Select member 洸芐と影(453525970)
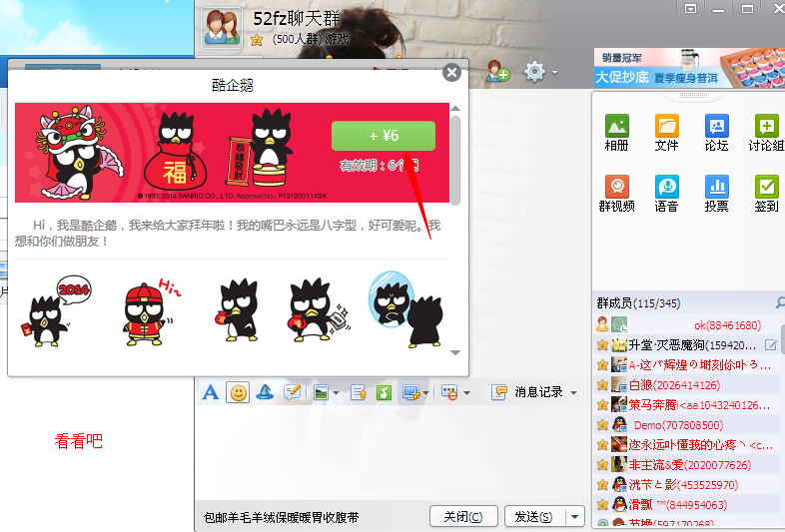 pos(686,485)
